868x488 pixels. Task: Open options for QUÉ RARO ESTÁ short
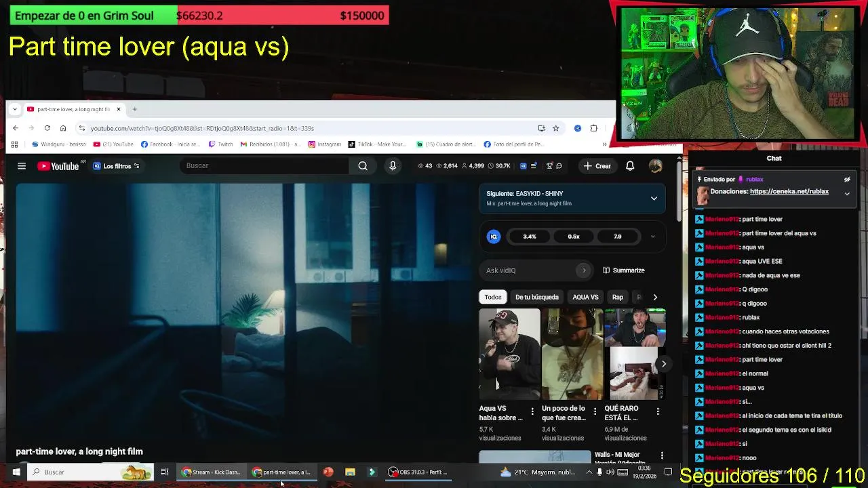(658, 411)
